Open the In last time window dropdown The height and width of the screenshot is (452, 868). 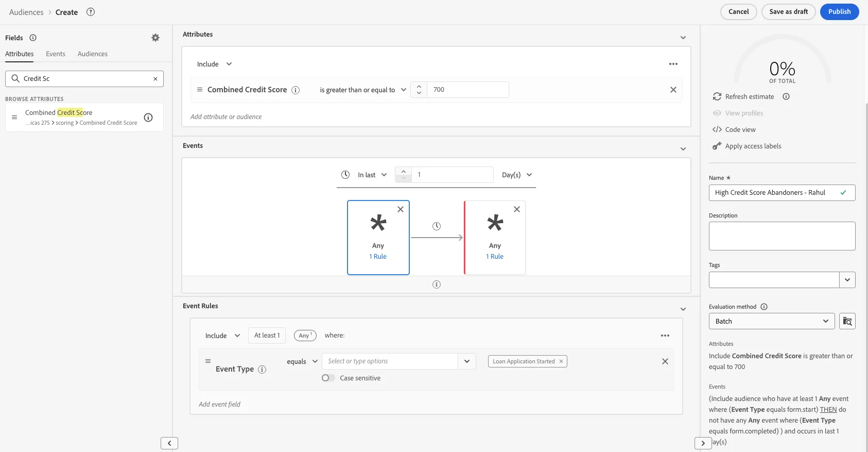point(372,175)
